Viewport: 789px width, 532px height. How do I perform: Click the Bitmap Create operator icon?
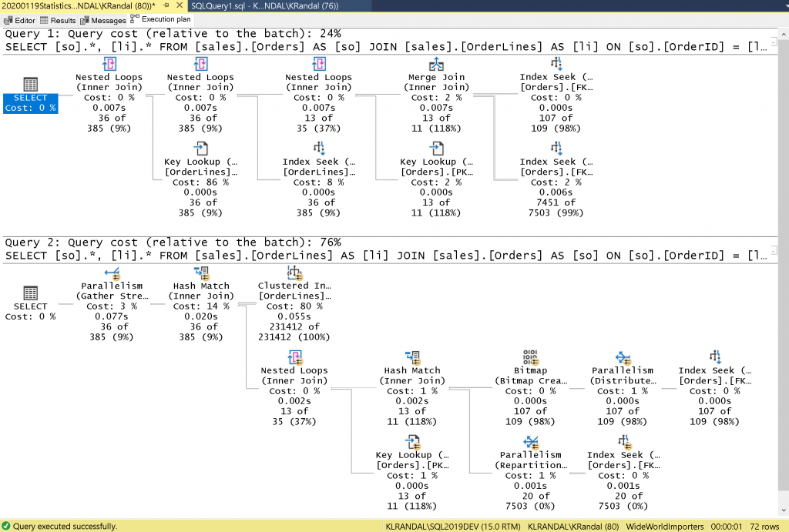pos(530,357)
